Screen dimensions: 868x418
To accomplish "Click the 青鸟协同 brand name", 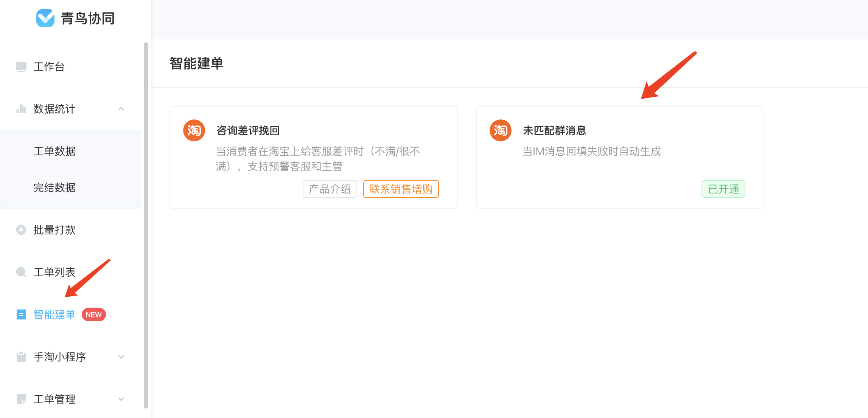I will tap(88, 18).
